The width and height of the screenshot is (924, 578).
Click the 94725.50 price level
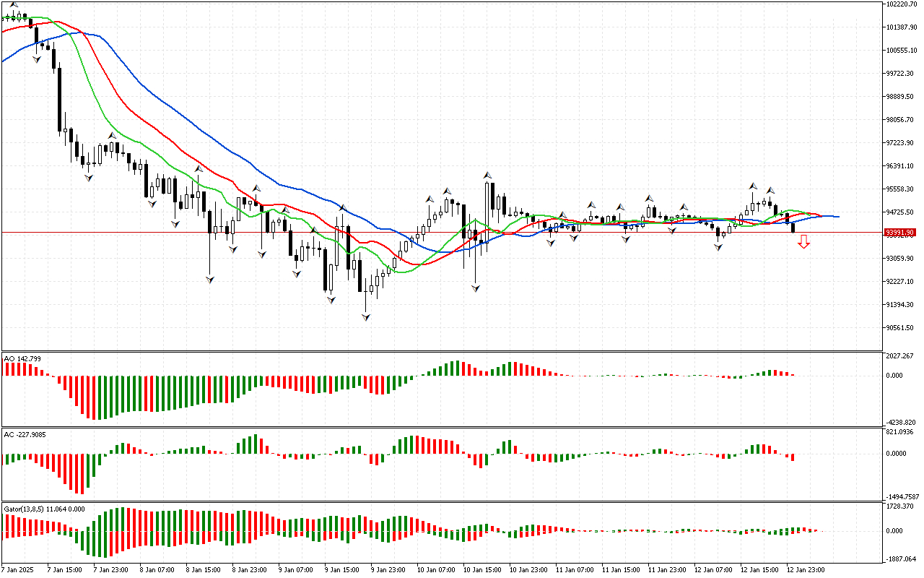pos(901,212)
